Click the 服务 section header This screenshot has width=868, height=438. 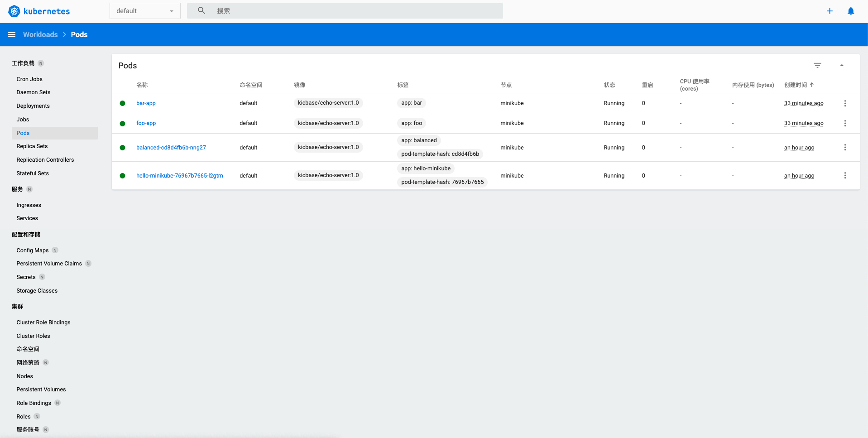coord(17,189)
